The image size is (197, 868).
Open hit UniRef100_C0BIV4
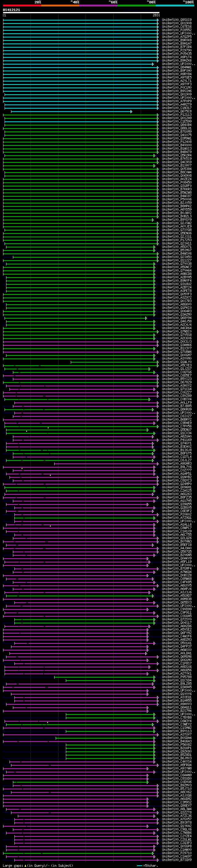pos(177,399)
